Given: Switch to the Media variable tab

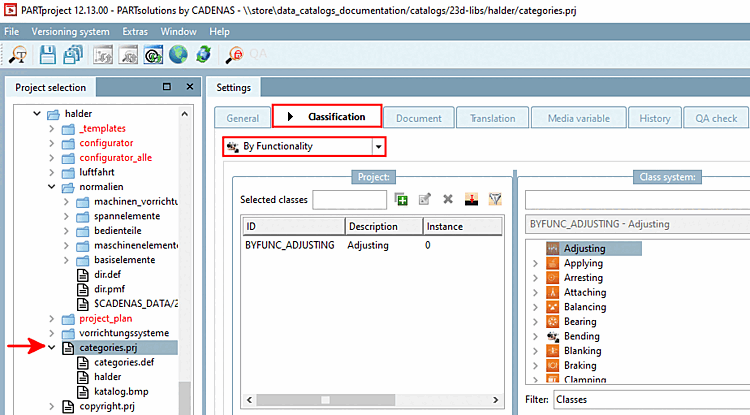Looking at the screenshot, I should 579,118.
